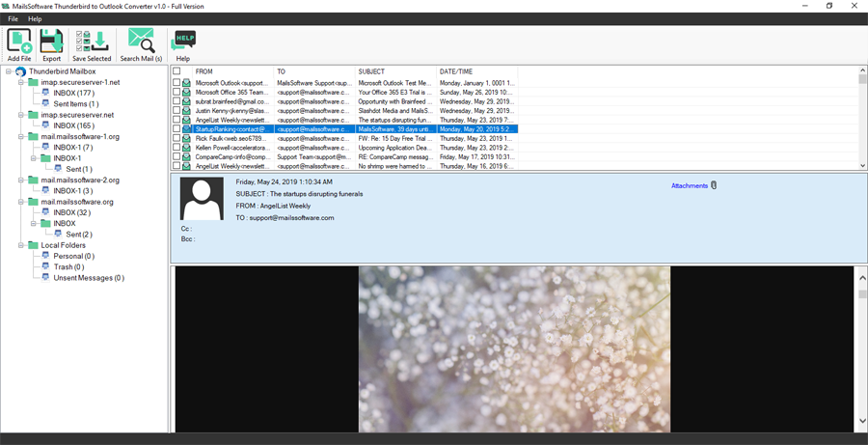Click the INBOX (177) mailbox icon
Viewport: 868px width, 445px height.
46,93
